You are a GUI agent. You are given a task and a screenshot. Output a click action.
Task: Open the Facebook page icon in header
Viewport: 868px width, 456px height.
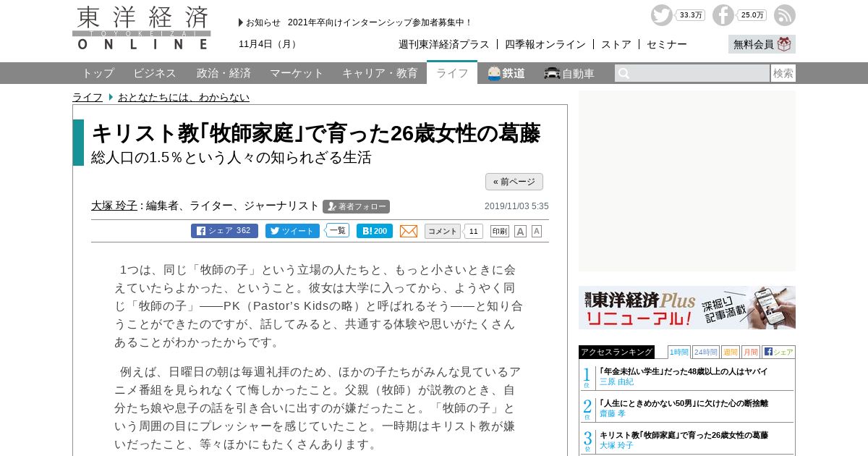click(723, 15)
